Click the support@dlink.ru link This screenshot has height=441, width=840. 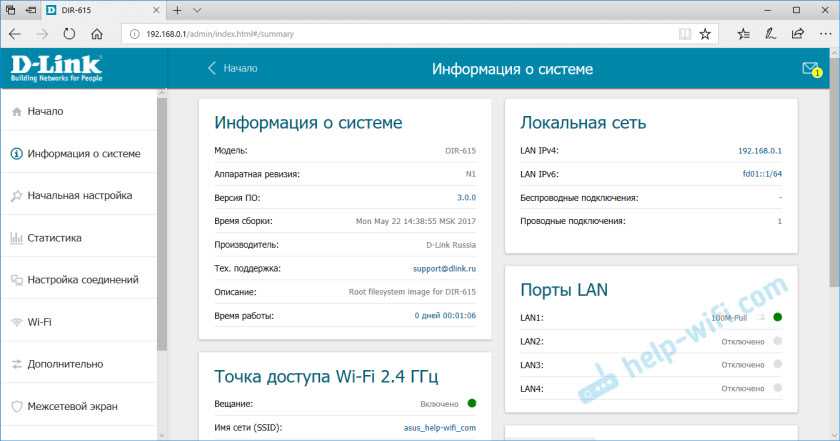click(445, 269)
